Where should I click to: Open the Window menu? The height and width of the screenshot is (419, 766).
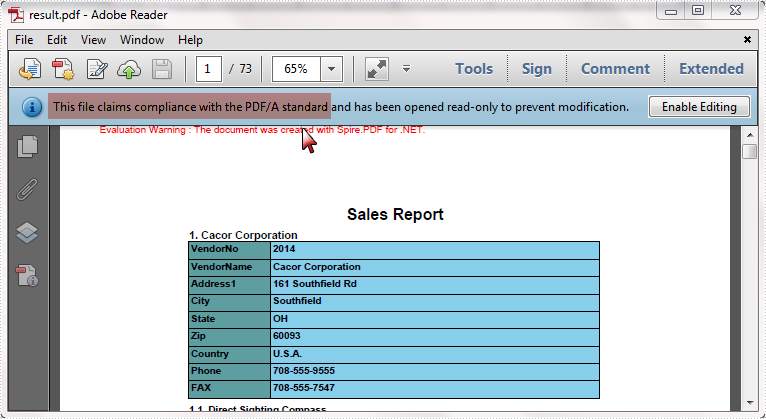[142, 40]
